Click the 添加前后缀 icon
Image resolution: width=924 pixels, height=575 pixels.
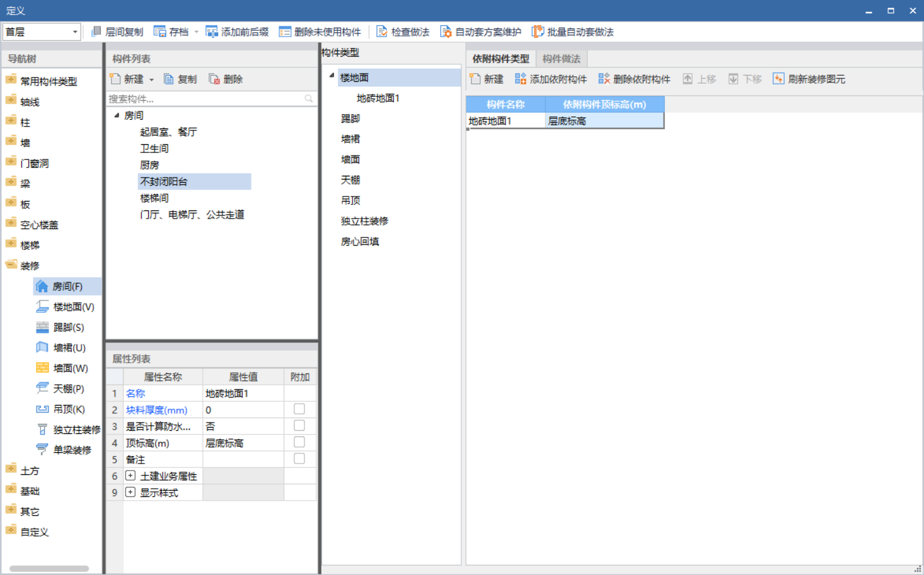pyautogui.click(x=212, y=31)
